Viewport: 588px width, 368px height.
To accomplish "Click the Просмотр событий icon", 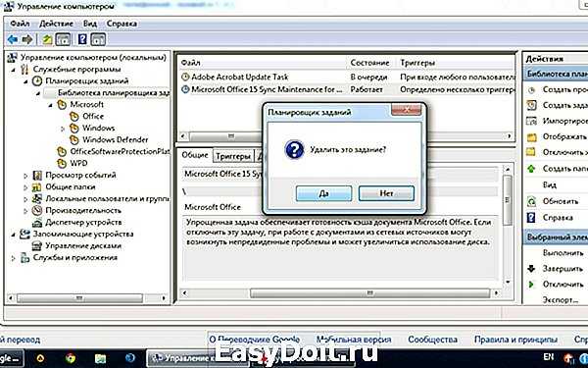I will tap(37, 175).
